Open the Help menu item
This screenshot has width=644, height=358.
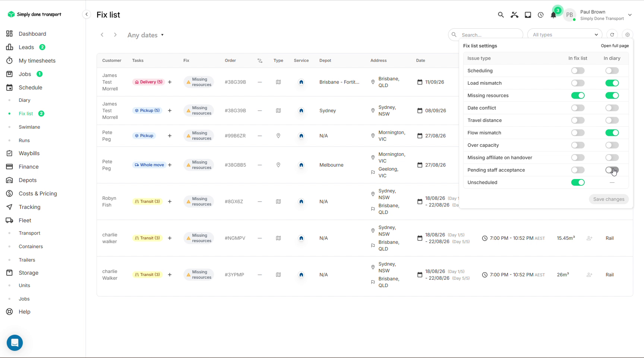coord(24,311)
